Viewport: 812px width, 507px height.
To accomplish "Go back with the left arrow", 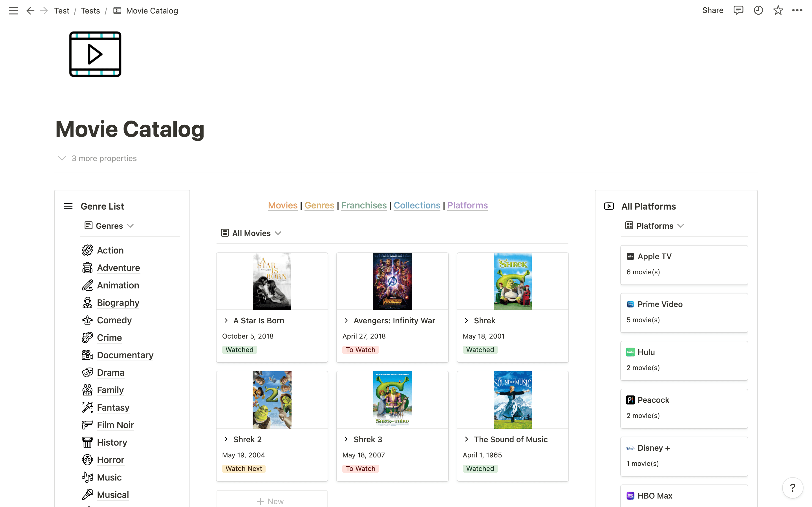I will (30, 11).
